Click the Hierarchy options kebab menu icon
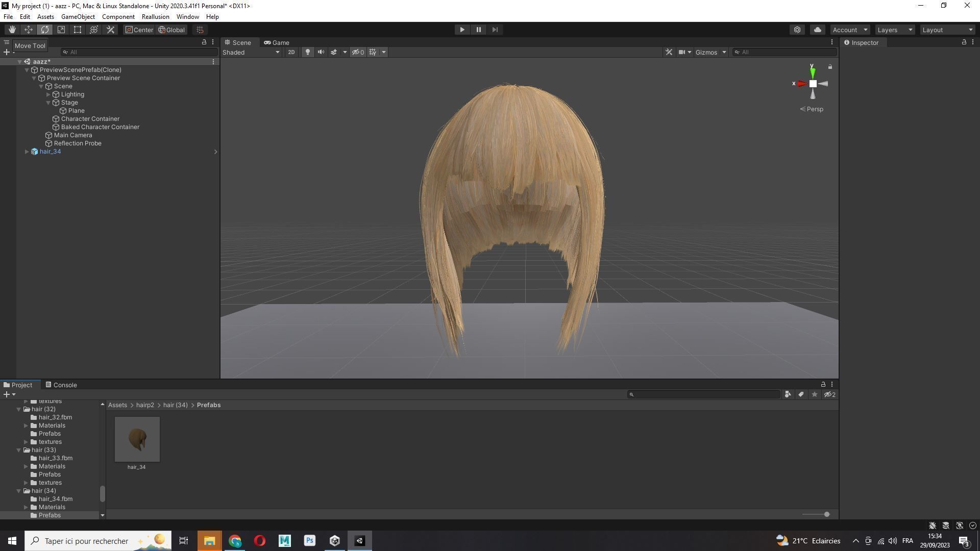The width and height of the screenshot is (980, 551). tap(213, 42)
